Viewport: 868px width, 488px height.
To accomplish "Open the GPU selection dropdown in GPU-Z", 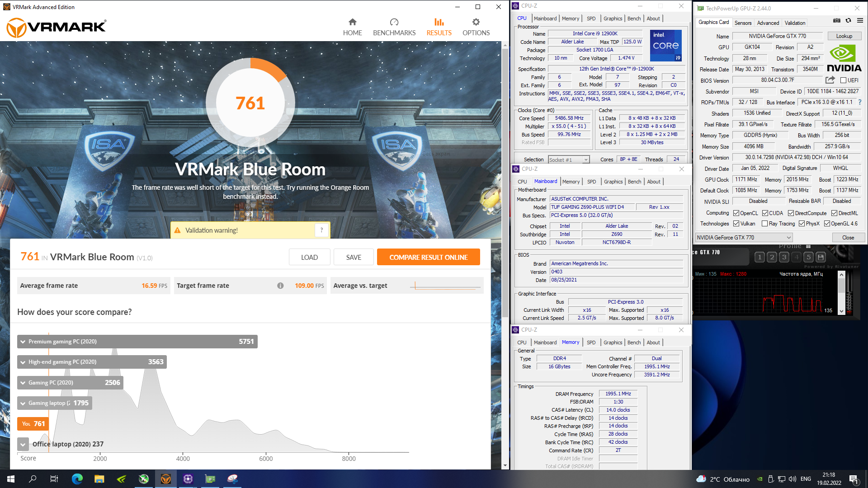I will tap(744, 238).
